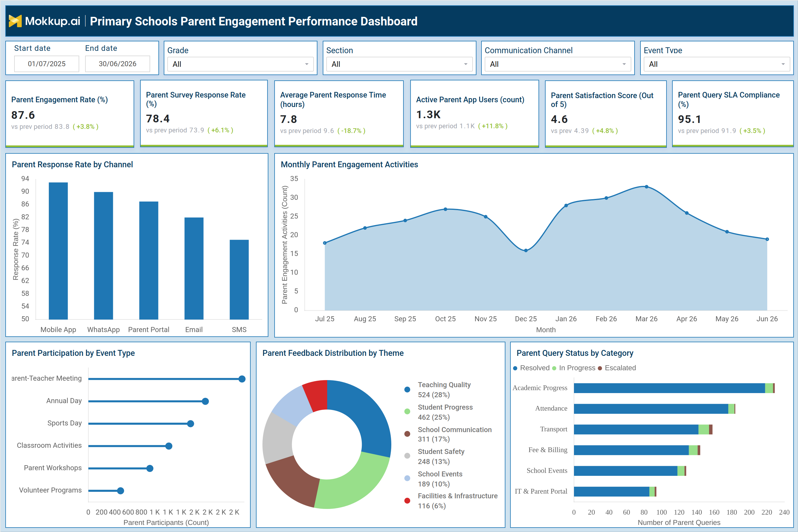Toggle the Resolved legend item

tap(531, 368)
